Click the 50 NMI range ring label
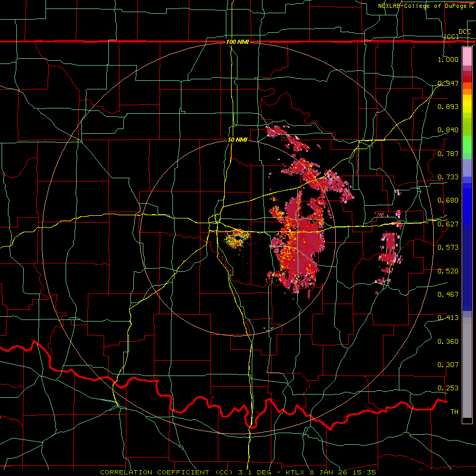Image resolution: width=476 pixels, height=476 pixels. 237,140
